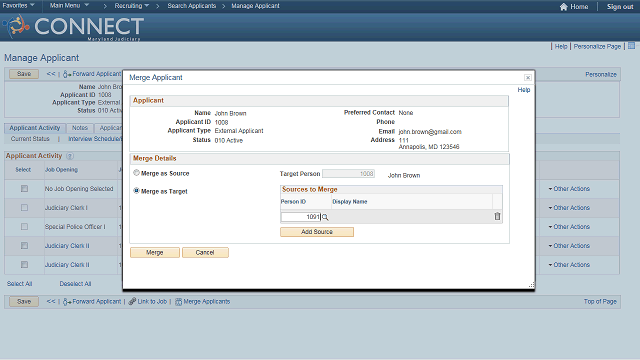
Task: Click the Personalize Page link
Action: 597,47
